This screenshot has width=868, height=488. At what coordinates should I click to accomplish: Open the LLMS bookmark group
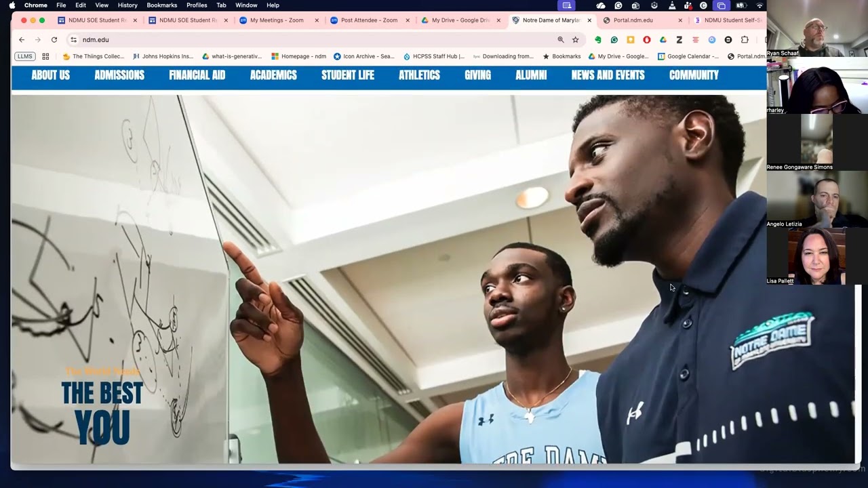[x=25, y=56]
